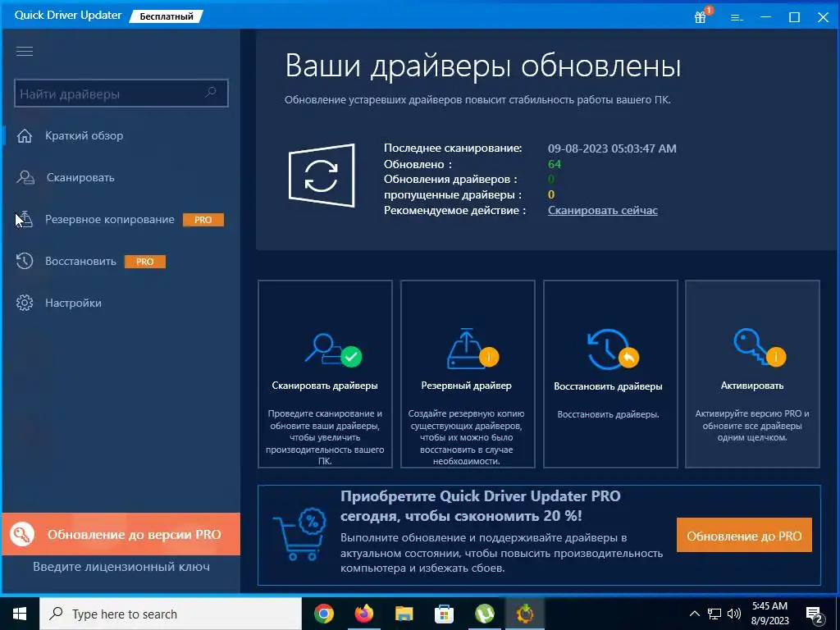
Task: Click the restore clock icon beside Восстановить
Action: coord(25,261)
